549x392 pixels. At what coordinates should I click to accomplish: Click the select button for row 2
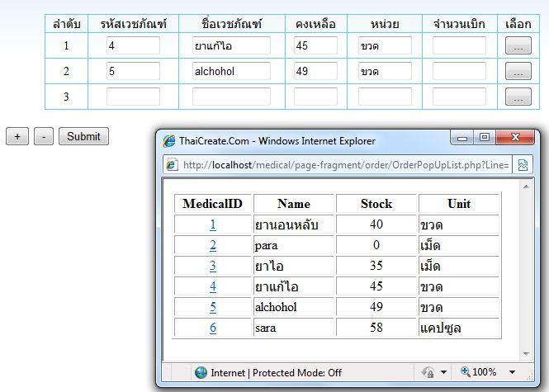pos(518,71)
